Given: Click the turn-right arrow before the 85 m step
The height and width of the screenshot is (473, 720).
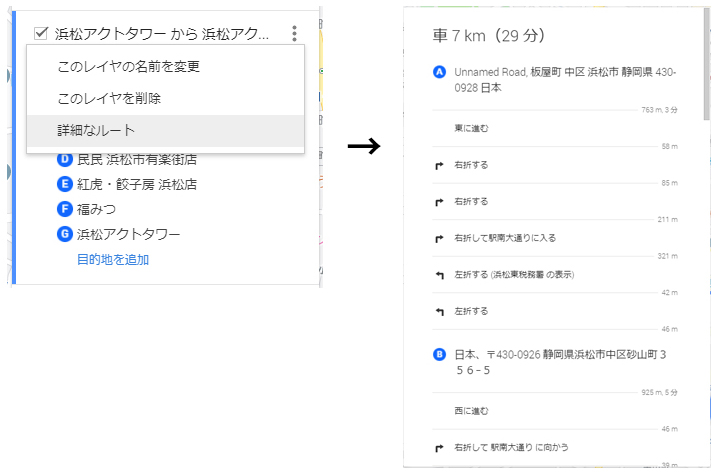Looking at the screenshot, I should tap(439, 202).
